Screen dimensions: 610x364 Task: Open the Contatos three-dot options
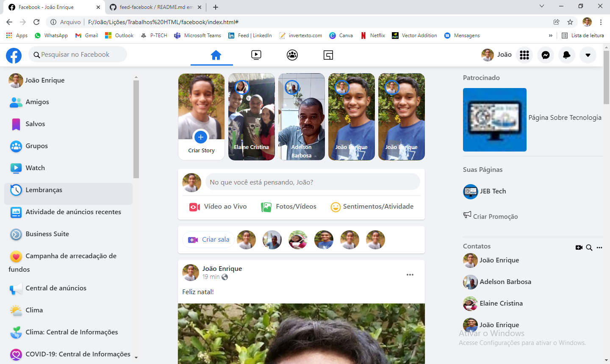click(599, 248)
